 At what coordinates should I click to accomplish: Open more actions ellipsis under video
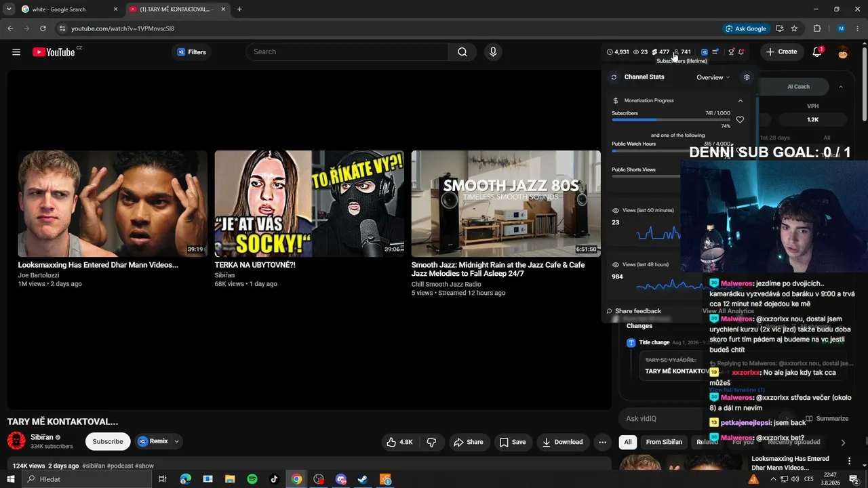tap(602, 442)
